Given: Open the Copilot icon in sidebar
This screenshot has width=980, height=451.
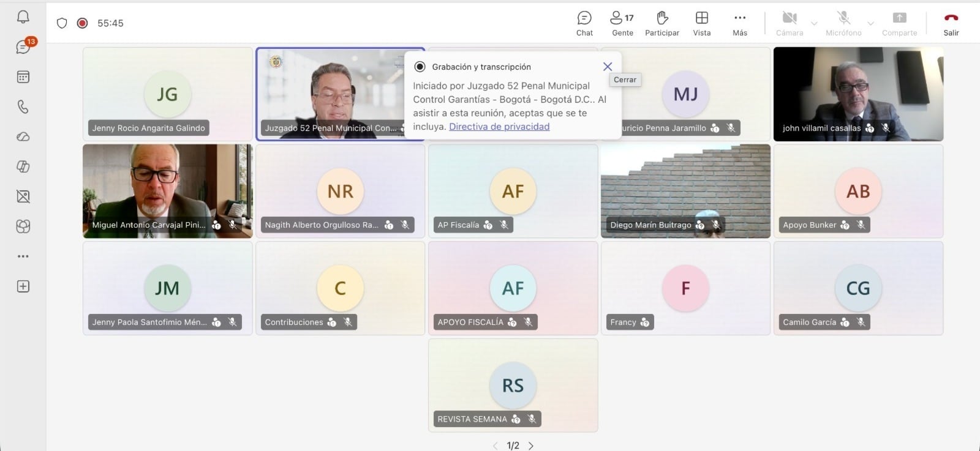Looking at the screenshot, I should 23,166.
